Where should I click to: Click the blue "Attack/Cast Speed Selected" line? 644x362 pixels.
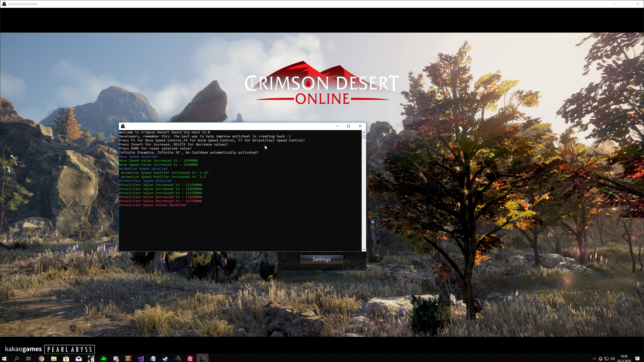coord(145,181)
